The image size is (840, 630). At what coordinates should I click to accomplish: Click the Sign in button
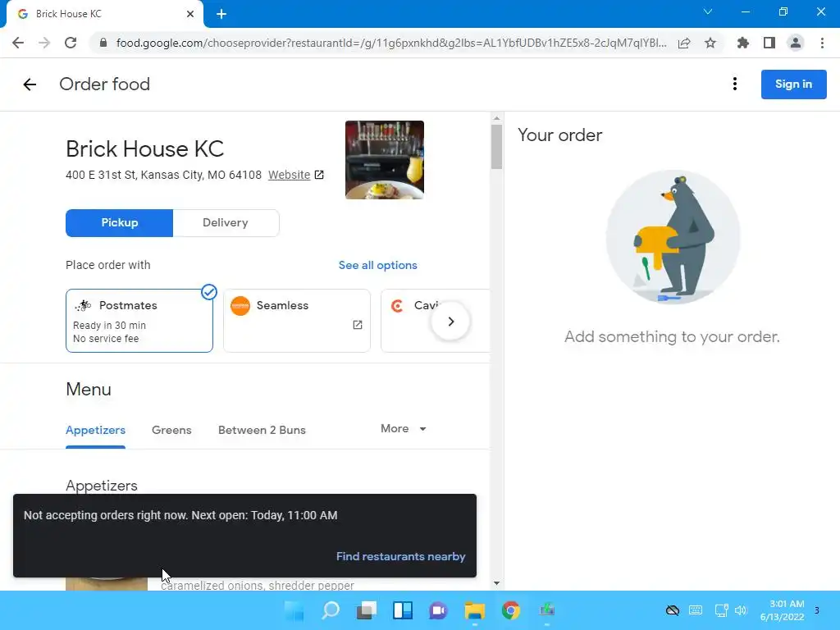(x=793, y=84)
